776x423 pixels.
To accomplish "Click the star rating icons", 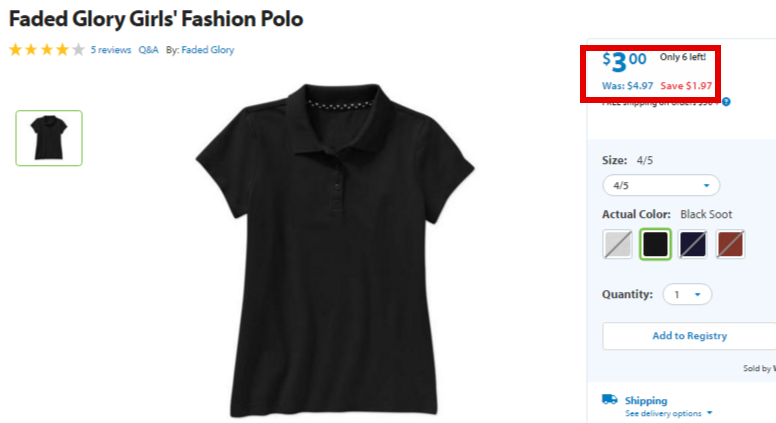I will 47,49.
